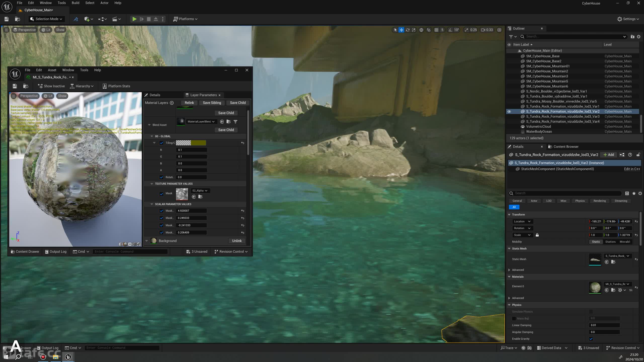Viewport: 644px width, 362px height.
Task: Toggle grid snapping icon in viewport
Action: coord(436,30)
